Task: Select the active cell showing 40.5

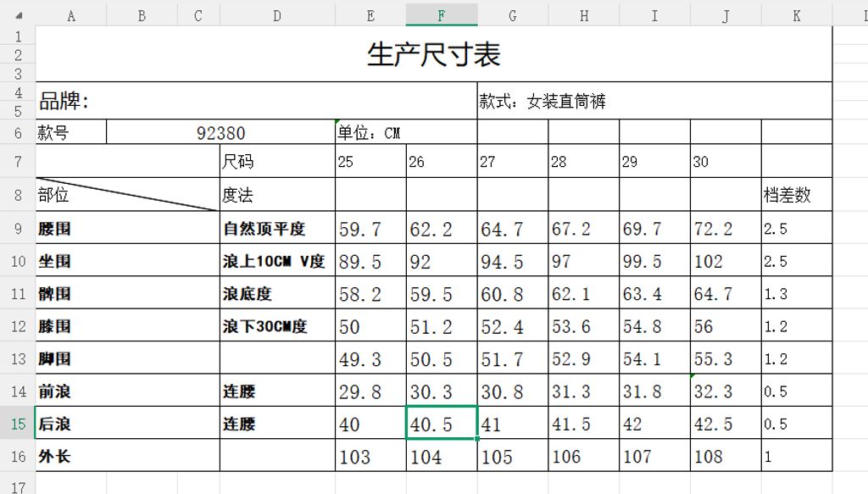Action: (441, 425)
